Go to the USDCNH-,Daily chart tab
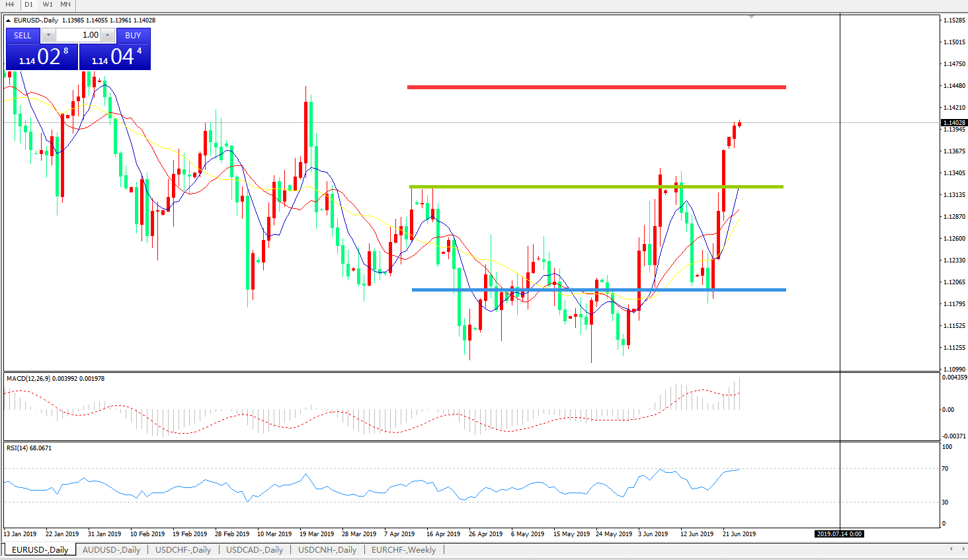 [327, 549]
